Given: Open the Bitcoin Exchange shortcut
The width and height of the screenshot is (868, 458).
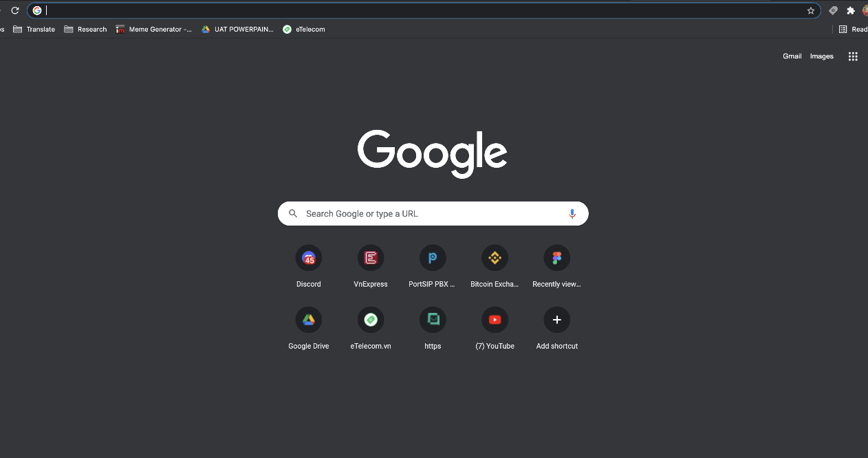Looking at the screenshot, I should (x=495, y=259).
